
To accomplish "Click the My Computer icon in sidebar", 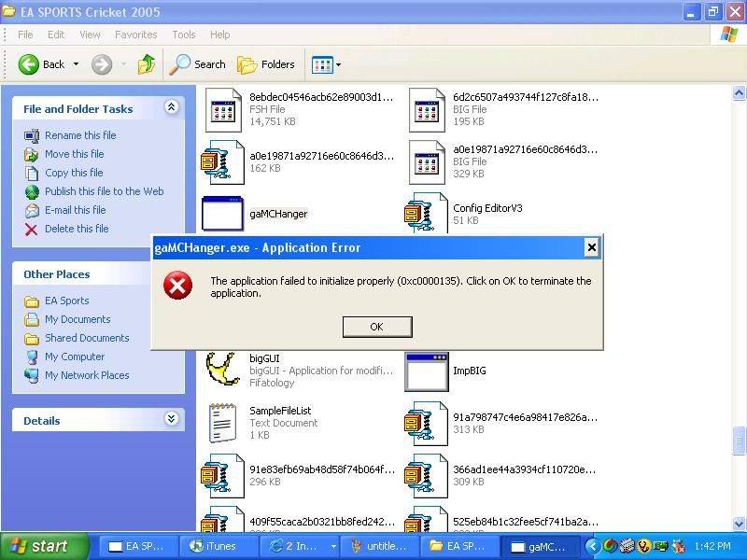I will click(x=32, y=357).
